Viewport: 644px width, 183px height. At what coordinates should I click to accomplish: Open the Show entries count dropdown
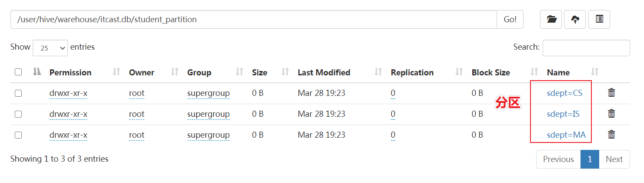[50, 48]
